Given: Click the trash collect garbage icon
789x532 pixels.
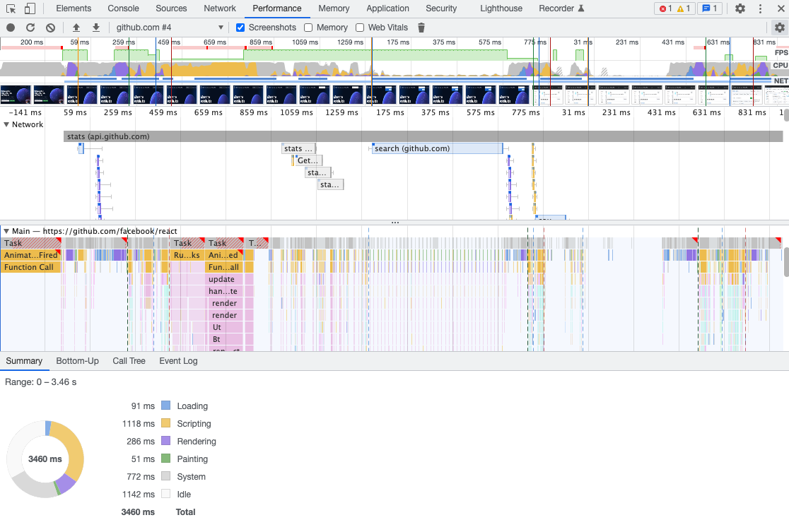Looking at the screenshot, I should coord(421,28).
